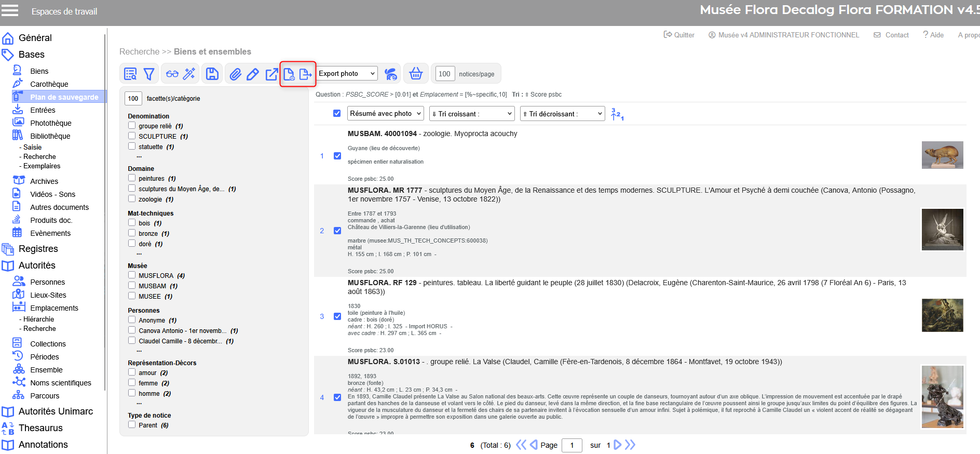Click the Quitter link
The width and height of the screenshot is (980, 454).
(x=679, y=35)
